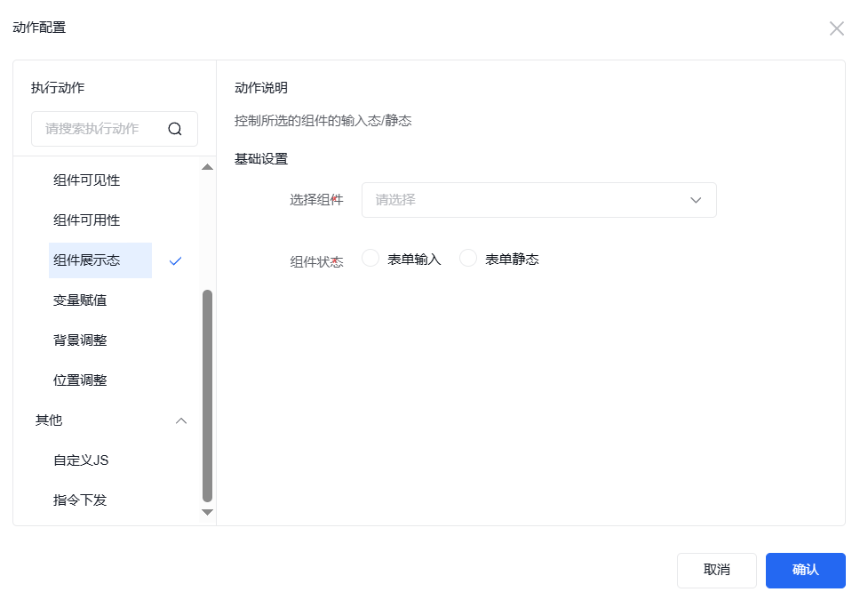Click the blue checkmark beside 组件展示态
The height and width of the screenshot is (600, 868).
click(175, 260)
